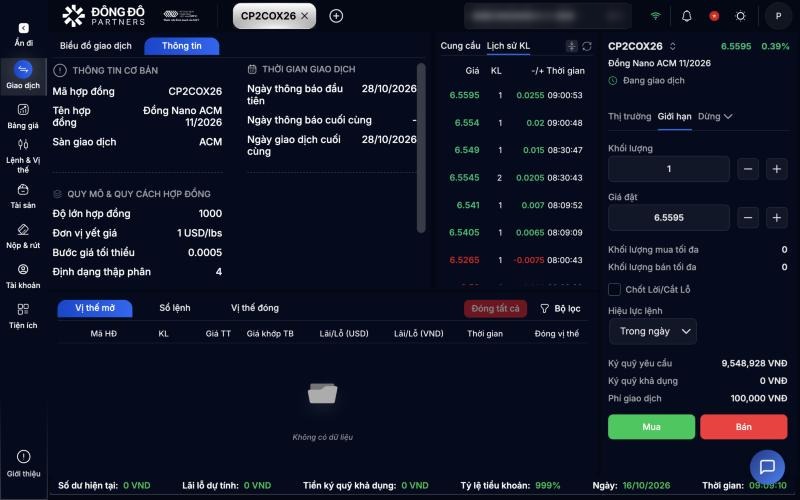Collapse sidebar with Ẩn đi icon

pyautogui.click(x=23, y=28)
